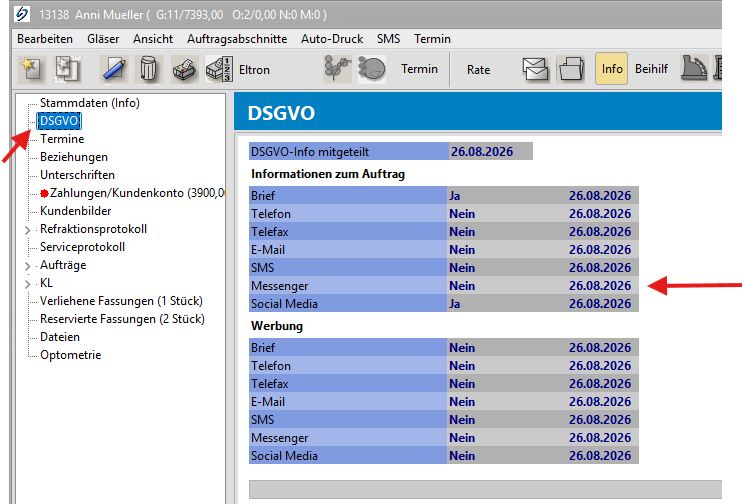Click E-Mail 'Nein' under Werbung
This screenshot has height=504, width=742.
coord(462,401)
